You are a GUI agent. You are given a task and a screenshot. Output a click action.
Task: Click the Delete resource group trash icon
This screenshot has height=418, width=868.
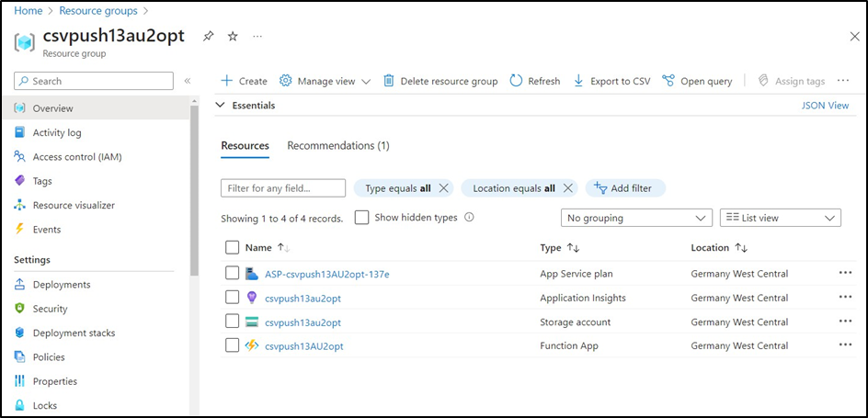pos(389,81)
